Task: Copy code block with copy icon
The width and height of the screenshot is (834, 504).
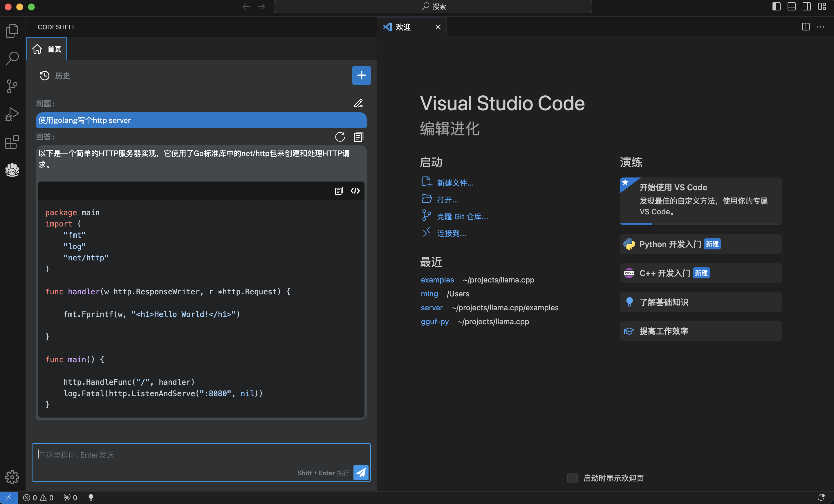Action: click(x=338, y=191)
